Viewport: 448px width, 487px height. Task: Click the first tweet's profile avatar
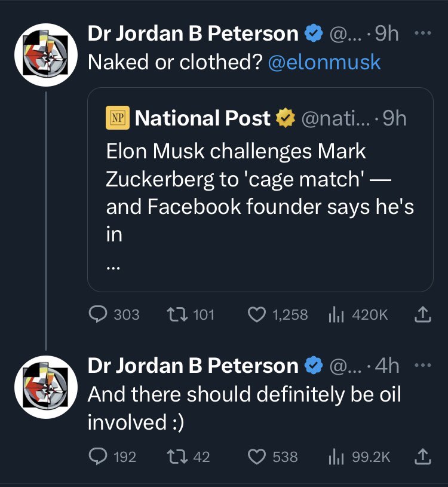[x=46, y=54]
